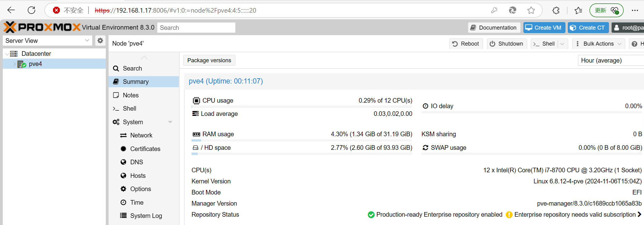Image resolution: width=644 pixels, height=225 pixels.
Task: Click the Create VM button
Action: pyautogui.click(x=544, y=28)
